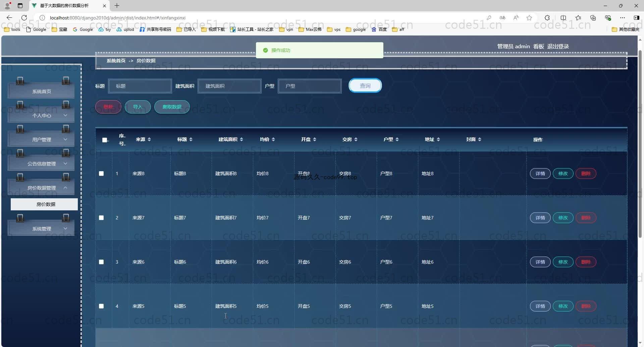This screenshot has height=347, width=644.
Task: Open a new browser tab
Action: tap(117, 6)
